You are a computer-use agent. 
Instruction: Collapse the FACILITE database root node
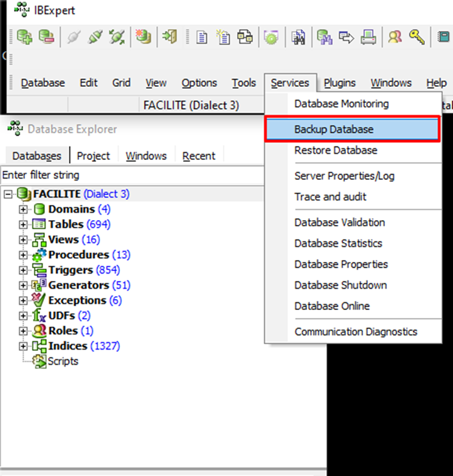coord(8,195)
